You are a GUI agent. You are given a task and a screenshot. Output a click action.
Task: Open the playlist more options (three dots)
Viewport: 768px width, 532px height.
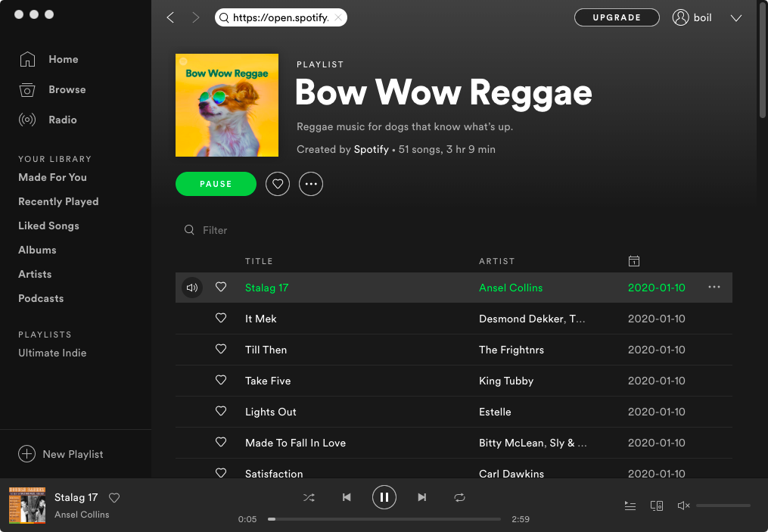point(311,184)
